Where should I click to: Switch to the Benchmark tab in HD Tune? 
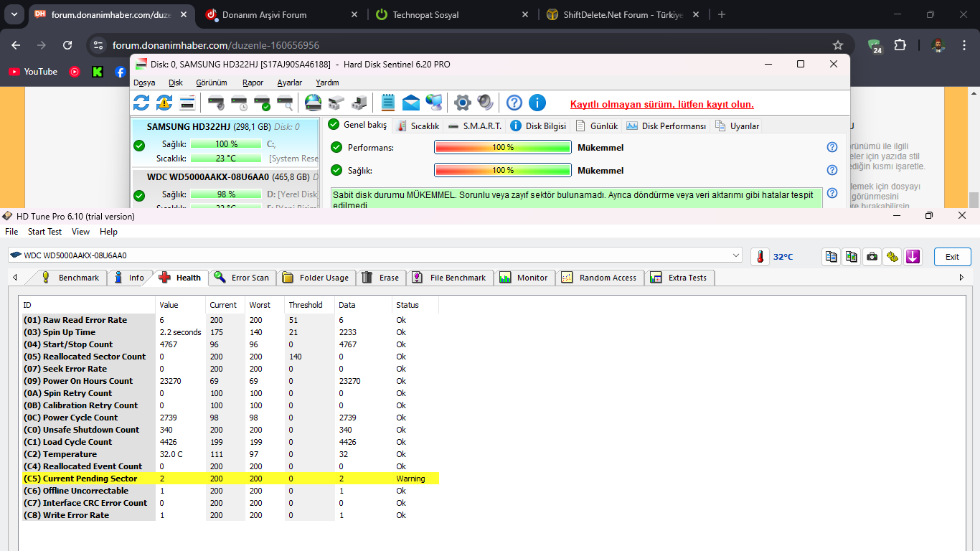click(x=72, y=278)
